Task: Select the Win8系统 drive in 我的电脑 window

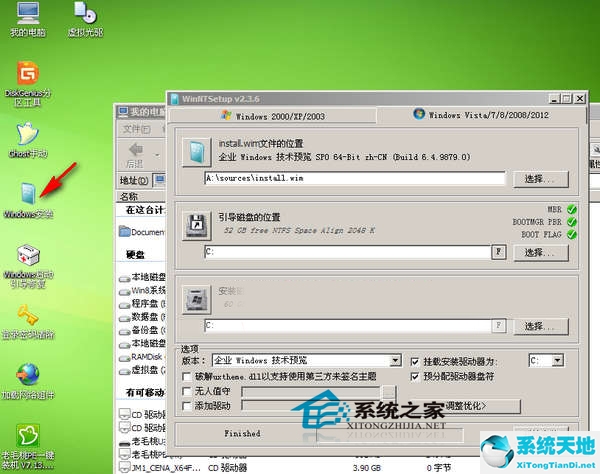Action: tap(142, 291)
